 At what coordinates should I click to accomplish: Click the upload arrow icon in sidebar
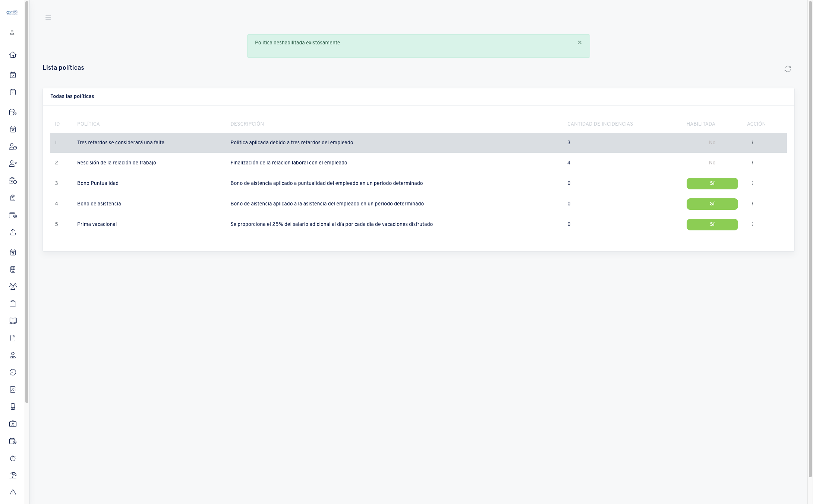coord(13,232)
